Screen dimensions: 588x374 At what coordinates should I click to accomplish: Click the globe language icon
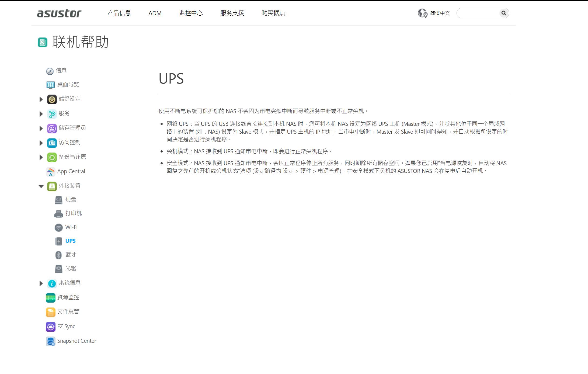click(422, 13)
